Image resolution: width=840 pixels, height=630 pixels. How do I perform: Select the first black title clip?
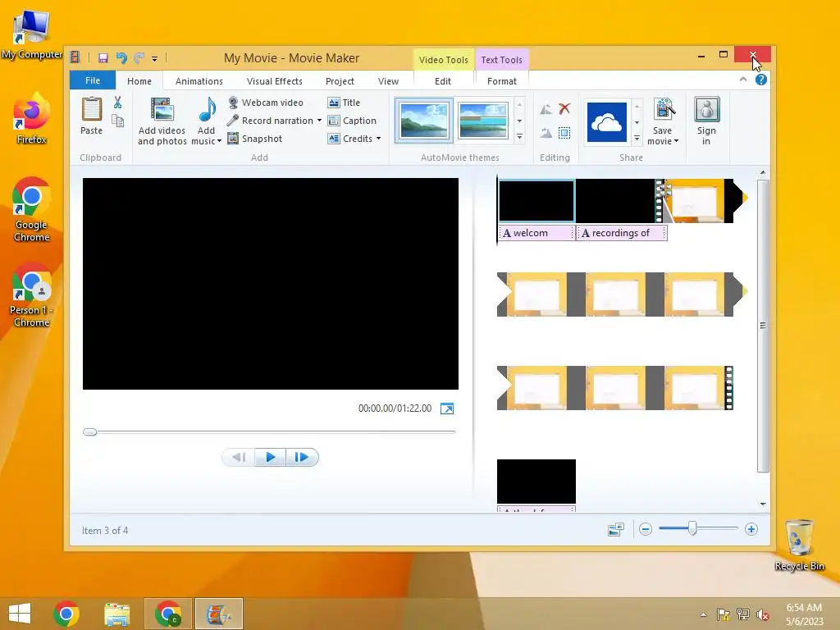[x=536, y=202]
